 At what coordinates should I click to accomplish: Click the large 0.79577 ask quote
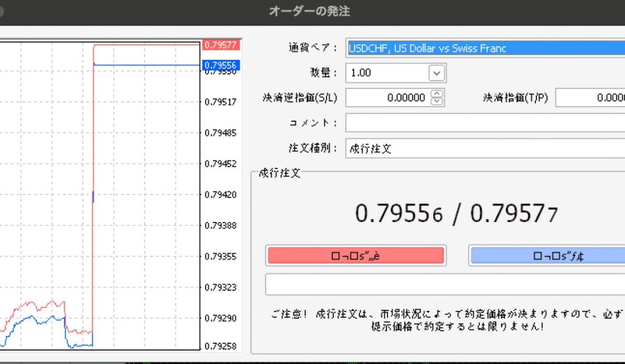(513, 213)
